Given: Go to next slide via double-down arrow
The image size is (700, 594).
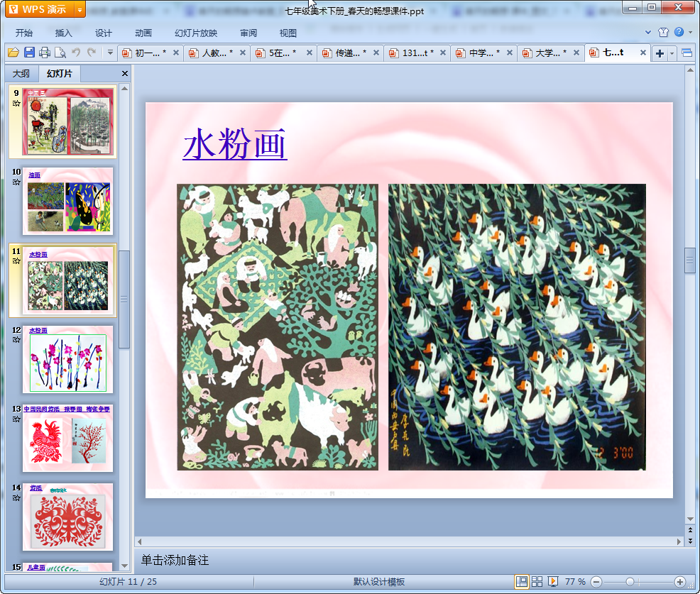Looking at the screenshot, I should tap(690, 541).
